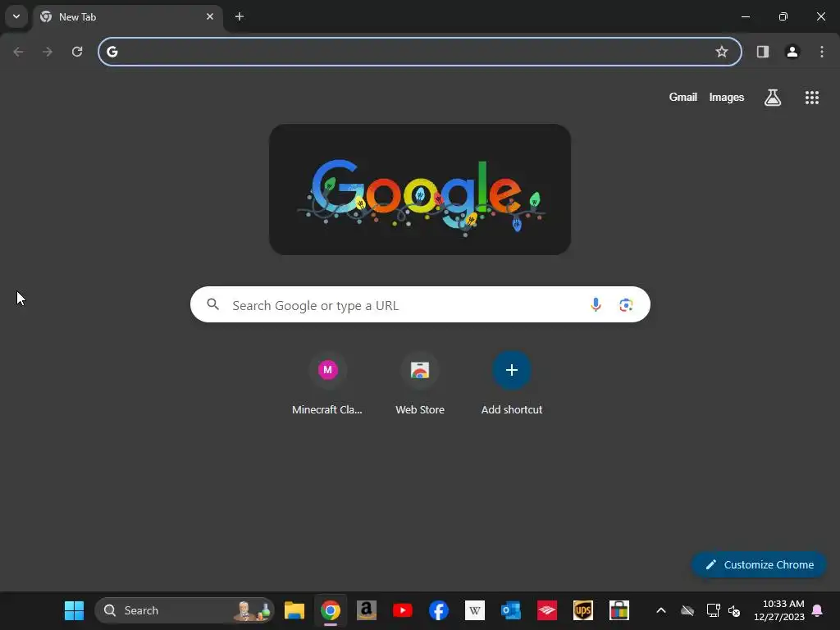Open the Chrome three-dot menu
840x630 pixels.
tap(822, 52)
